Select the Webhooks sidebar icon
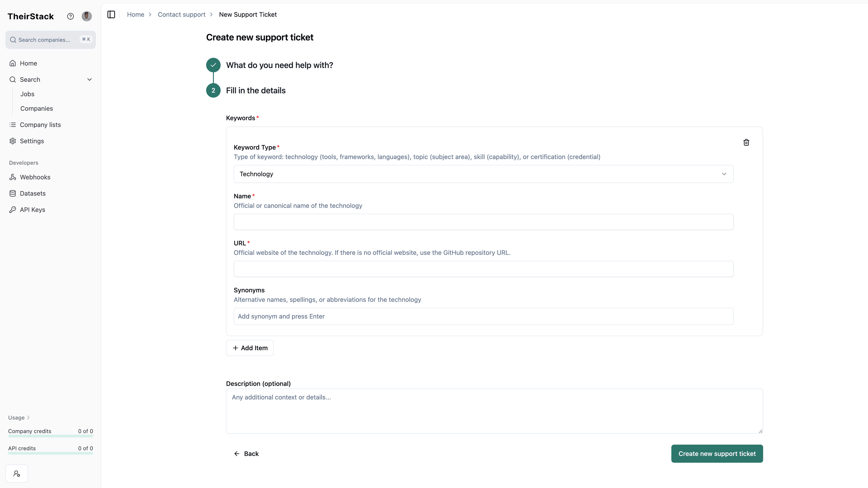The height and width of the screenshot is (488, 868). tap(12, 177)
